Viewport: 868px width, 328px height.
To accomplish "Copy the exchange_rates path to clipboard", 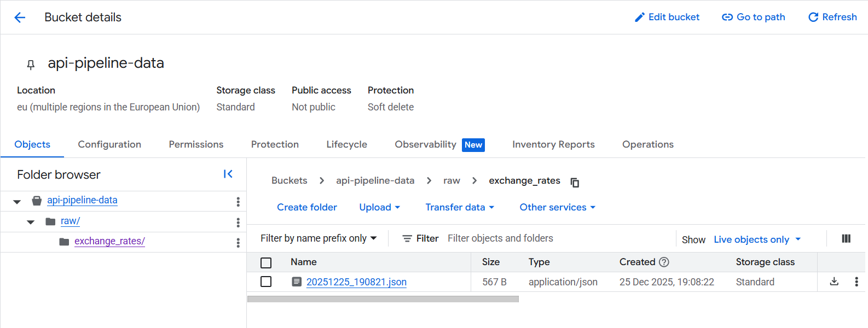I will (575, 182).
